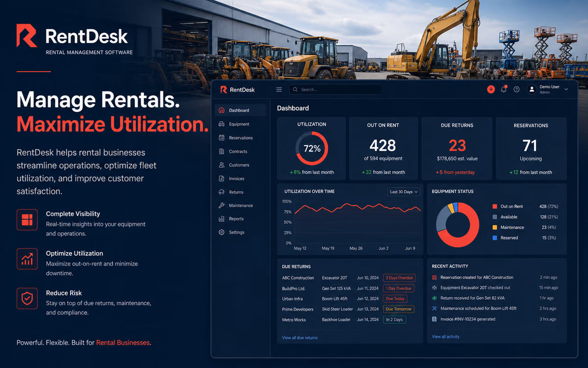Click the Maintenance yellow legend swatch
The width and height of the screenshot is (588, 368).
coord(494,227)
